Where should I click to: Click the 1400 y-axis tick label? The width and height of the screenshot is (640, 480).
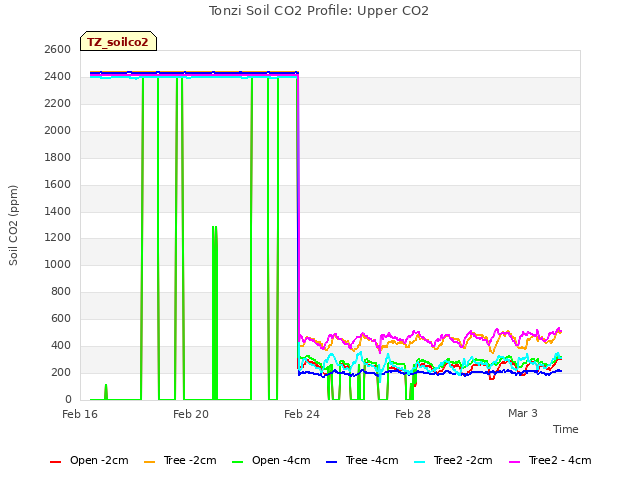point(58,211)
